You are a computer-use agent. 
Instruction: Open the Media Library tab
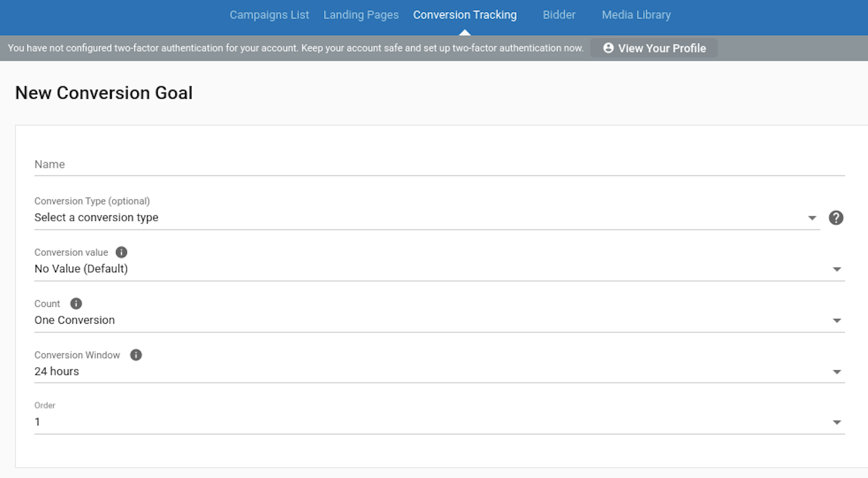coord(636,15)
